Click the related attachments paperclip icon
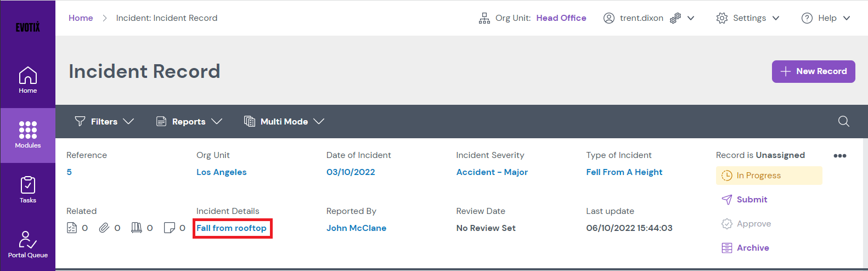 click(x=104, y=228)
